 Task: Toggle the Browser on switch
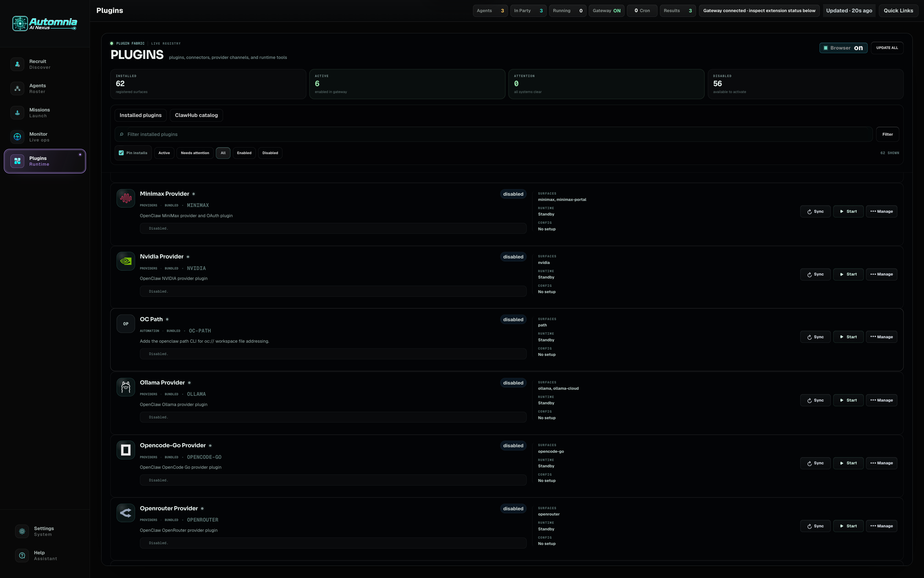tap(843, 48)
